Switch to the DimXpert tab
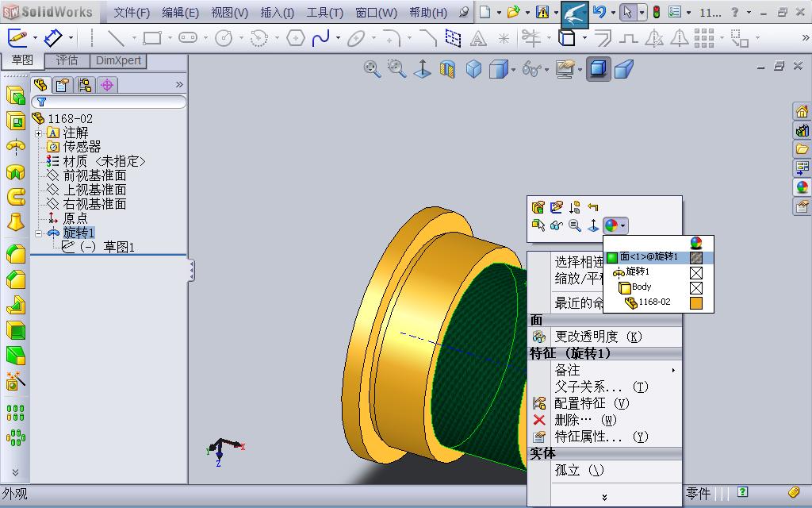The image size is (812, 508). [x=118, y=60]
